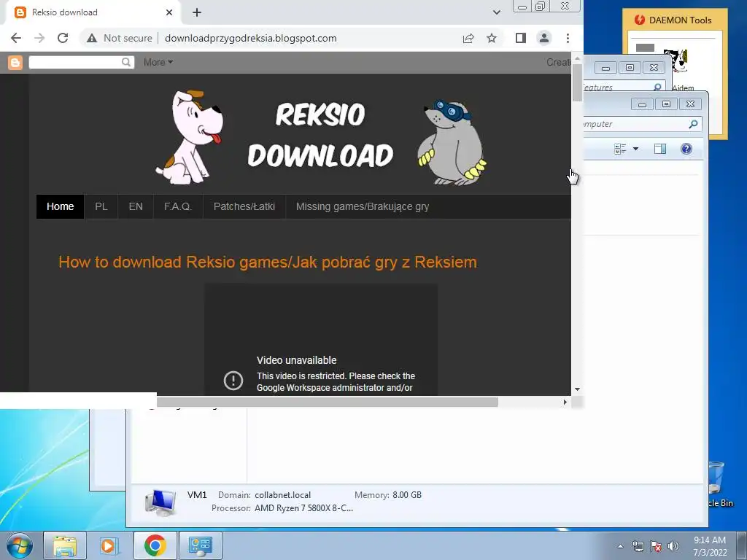This screenshot has height=560, width=747.
Task: Share this page from the address bar
Action: 468,38
